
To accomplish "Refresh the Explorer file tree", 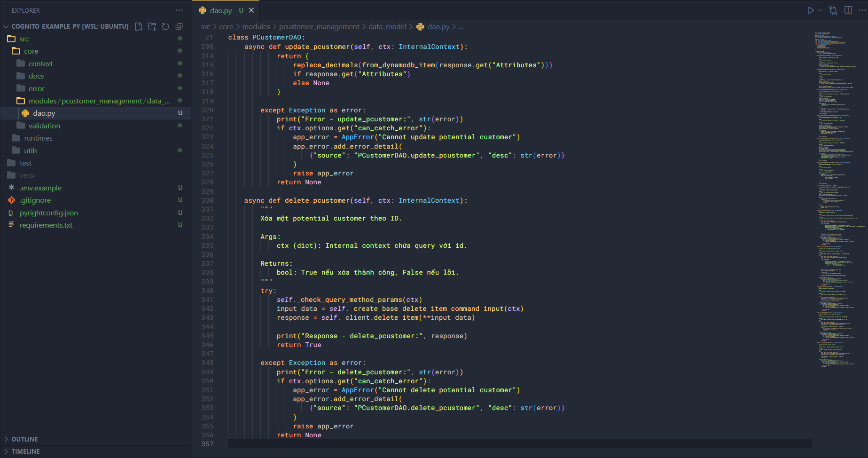I will pos(165,27).
